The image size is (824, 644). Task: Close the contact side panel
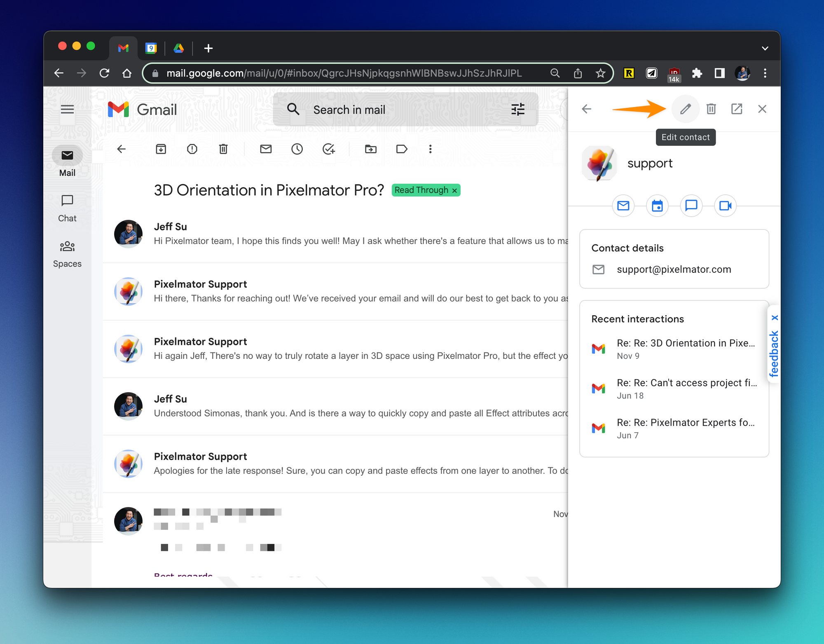click(x=762, y=109)
